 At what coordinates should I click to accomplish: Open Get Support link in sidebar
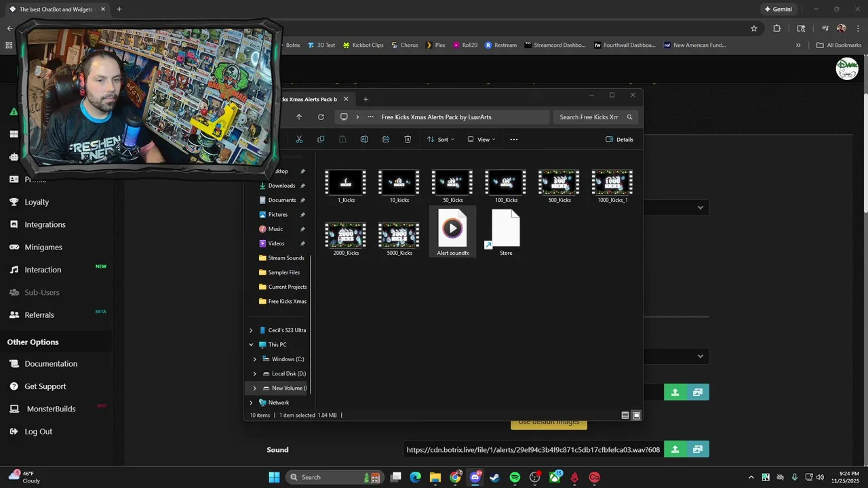click(x=45, y=386)
